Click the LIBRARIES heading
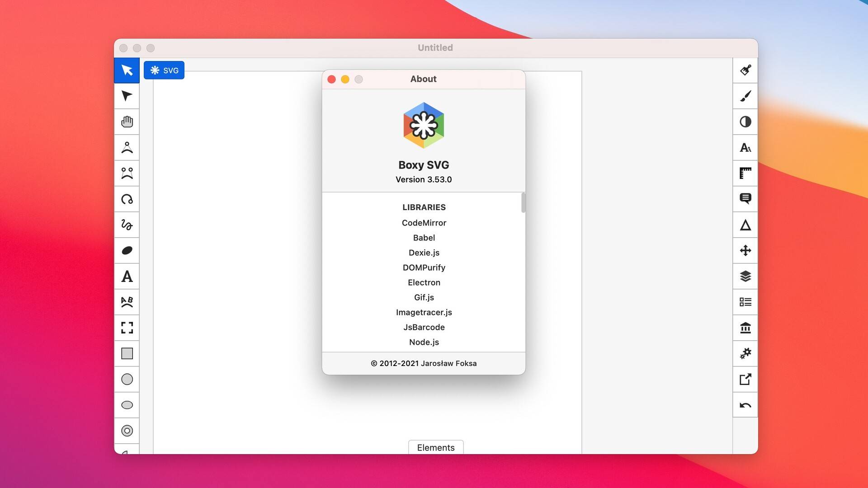Screen dimensions: 868x488 424,207
